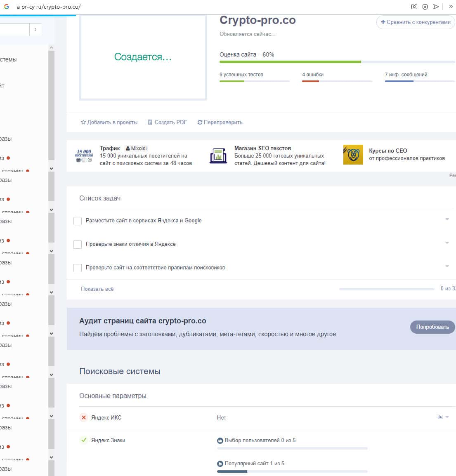
Task: Click the "Попробовать" audit button
Action: point(432,327)
